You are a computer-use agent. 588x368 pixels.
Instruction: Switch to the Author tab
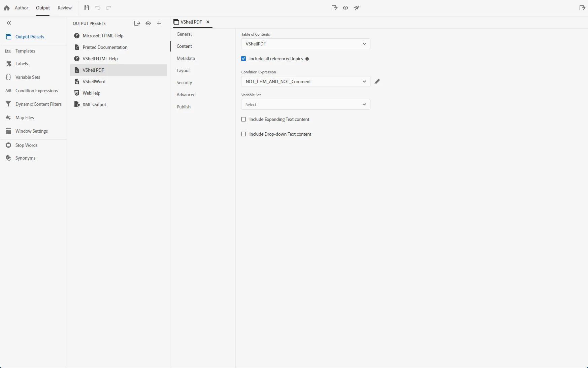[22, 8]
